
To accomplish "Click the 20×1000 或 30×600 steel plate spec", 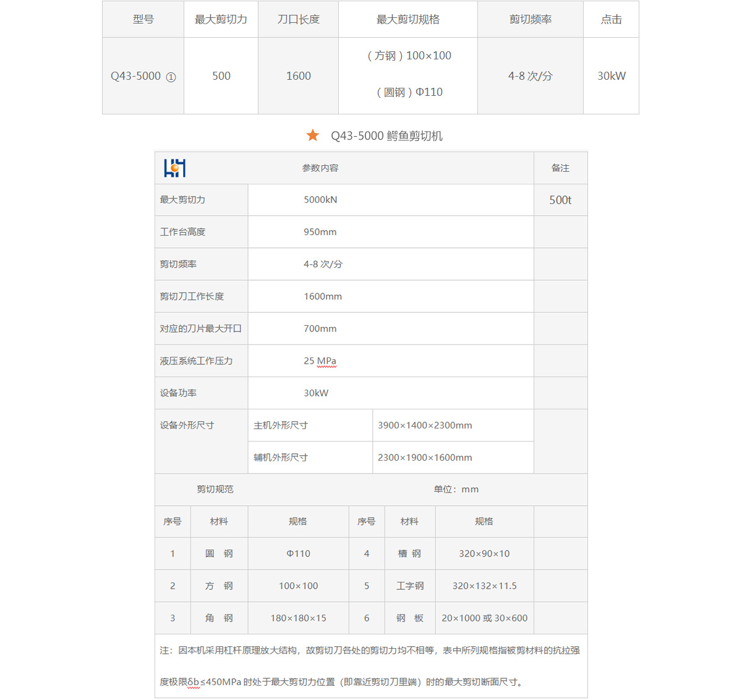I will (x=484, y=618).
